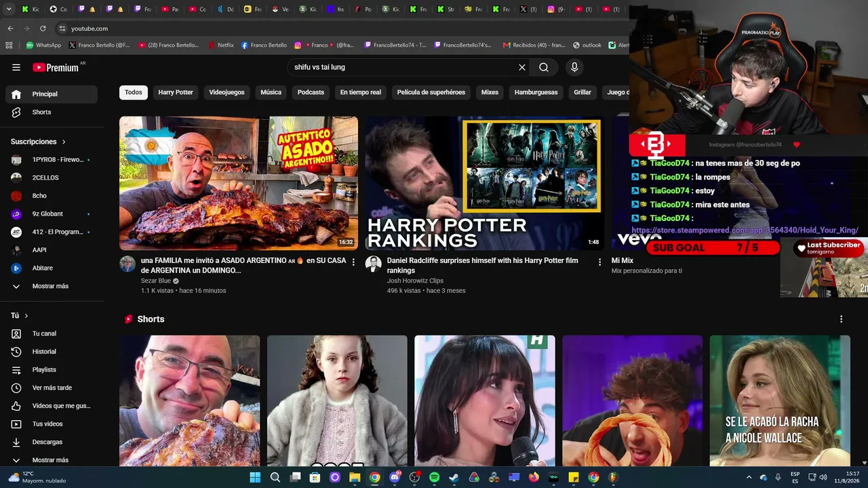Open Ver más tarde clock icon

click(16, 388)
